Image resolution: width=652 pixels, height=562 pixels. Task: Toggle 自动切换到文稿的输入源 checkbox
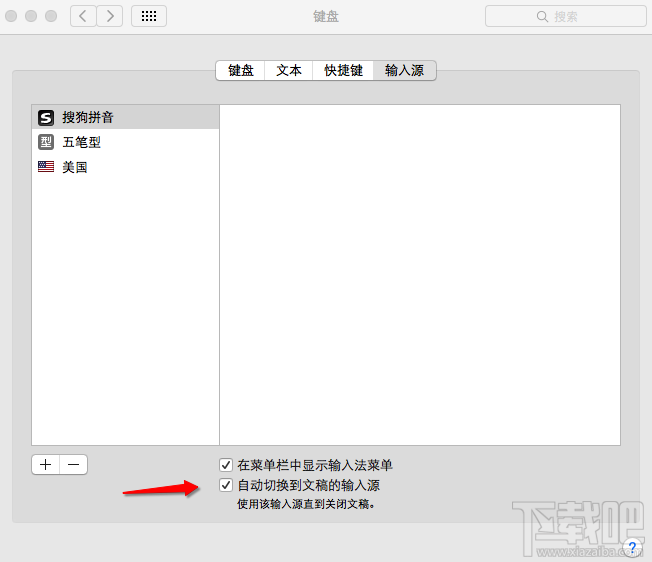point(226,485)
